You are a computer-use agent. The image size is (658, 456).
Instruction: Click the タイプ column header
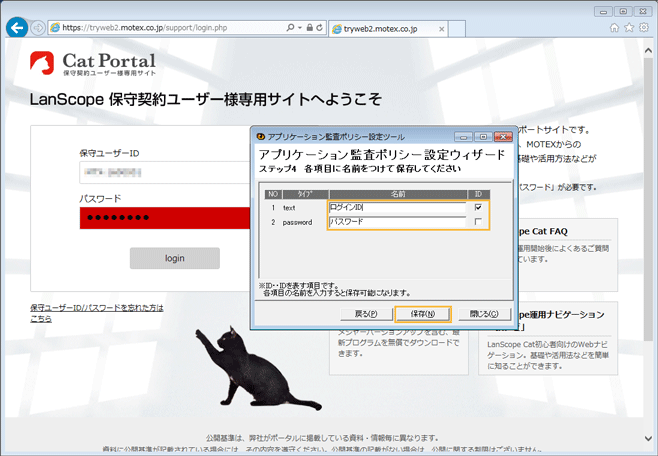tap(306, 194)
